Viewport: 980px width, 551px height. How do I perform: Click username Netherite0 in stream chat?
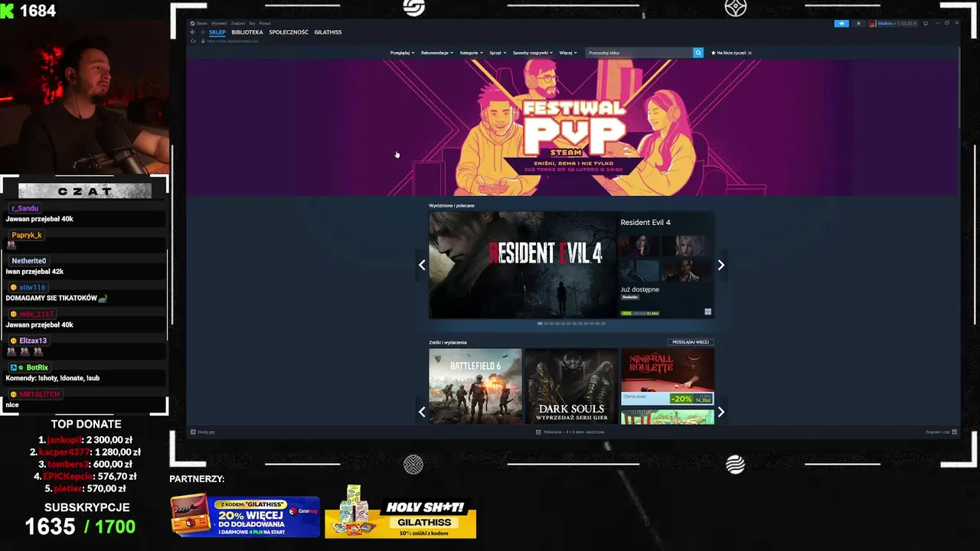point(29,261)
